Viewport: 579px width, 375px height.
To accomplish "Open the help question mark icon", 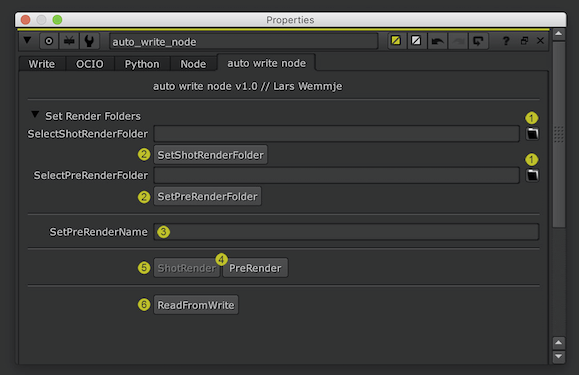I will pyautogui.click(x=506, y=41).
